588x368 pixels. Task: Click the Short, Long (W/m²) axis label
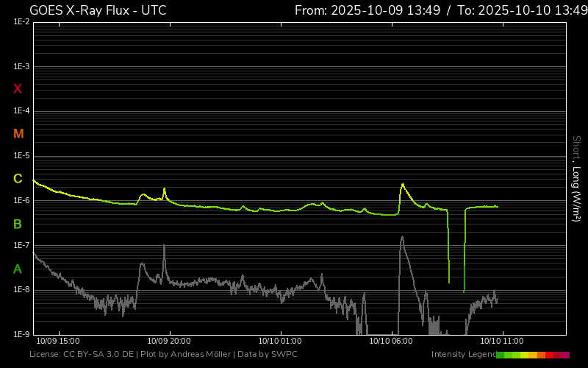[577, 177]
